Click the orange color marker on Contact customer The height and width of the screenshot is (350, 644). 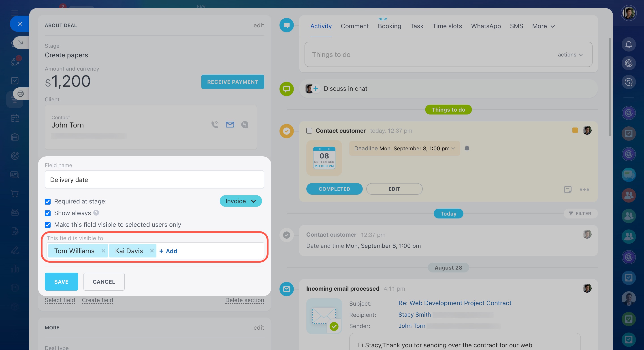click(x=575, y=130)
